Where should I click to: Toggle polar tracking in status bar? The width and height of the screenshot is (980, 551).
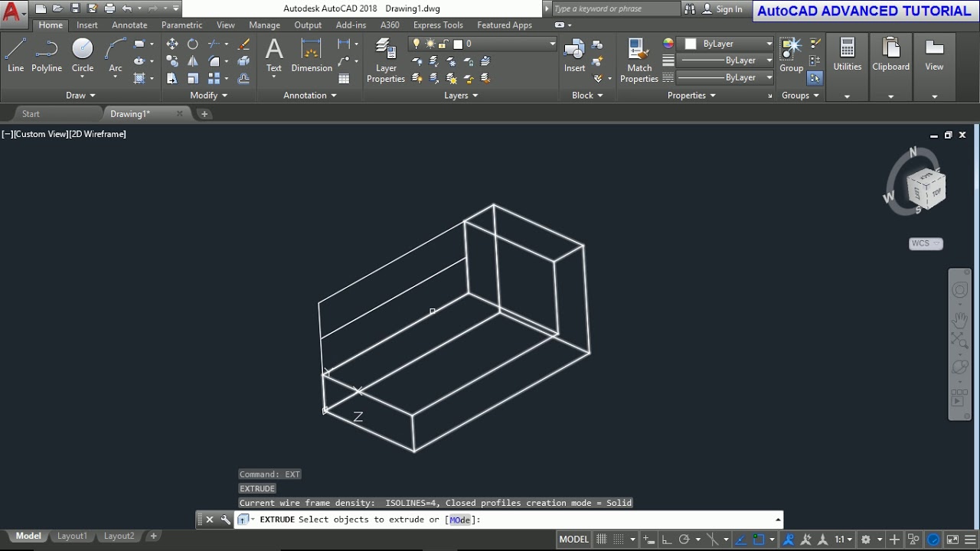[684, 540]
